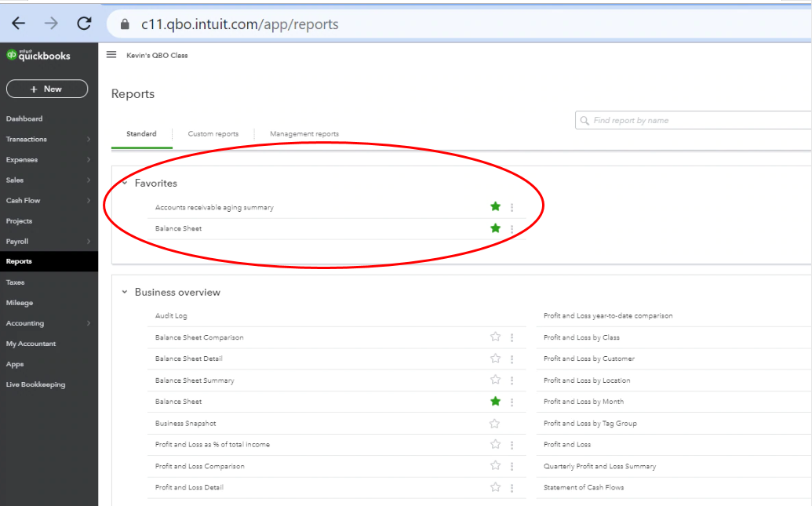Screen dimensions: 812x506
Task: Open more options for Profit and Loss as % of total income
Action: pos(512,445)
